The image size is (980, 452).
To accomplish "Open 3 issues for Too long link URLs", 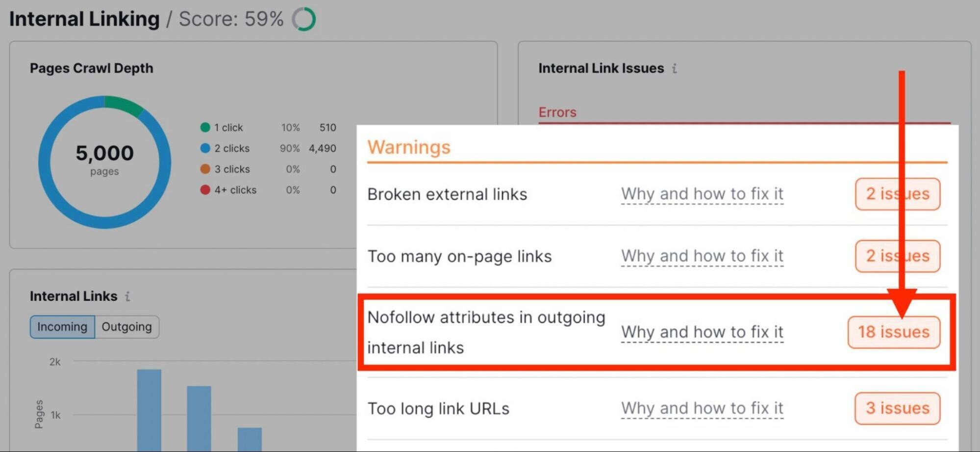I will (x=897, y=408).
